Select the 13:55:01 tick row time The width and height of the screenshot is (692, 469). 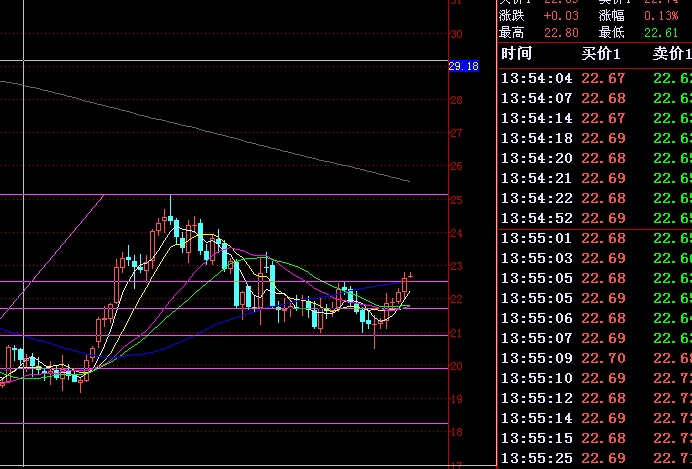(537, 238)
